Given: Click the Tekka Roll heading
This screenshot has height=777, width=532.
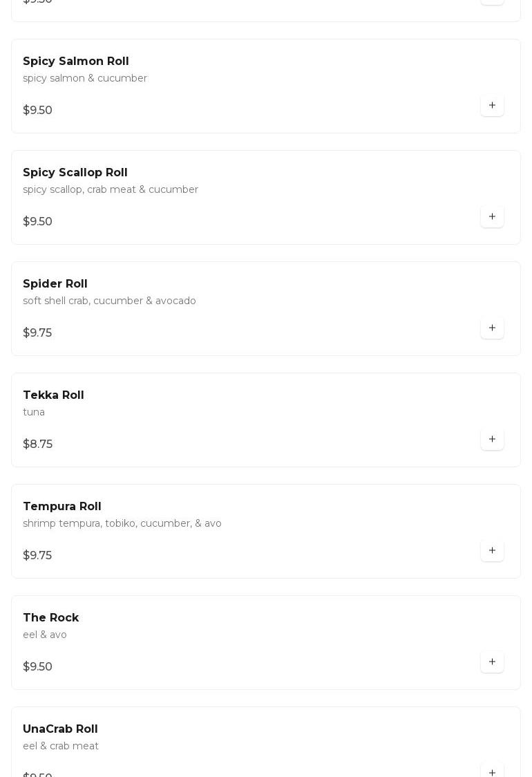Looking at the screenshot, I should click(x=53, y=395).
